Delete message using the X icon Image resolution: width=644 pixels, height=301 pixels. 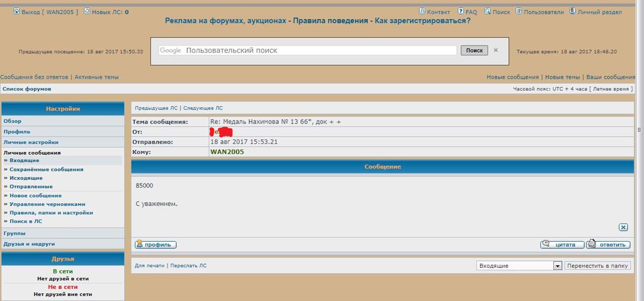coord(623,227)
